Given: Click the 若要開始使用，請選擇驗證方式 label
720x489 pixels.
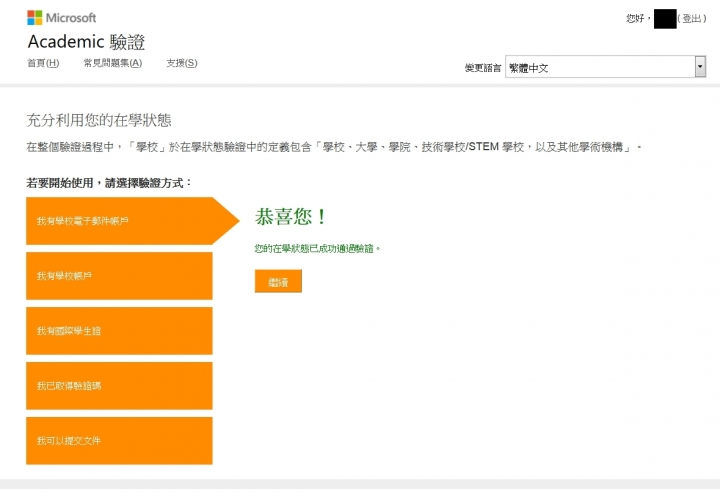Looking at the screenshot, I should pyautogui.click(x=108, y=183).
